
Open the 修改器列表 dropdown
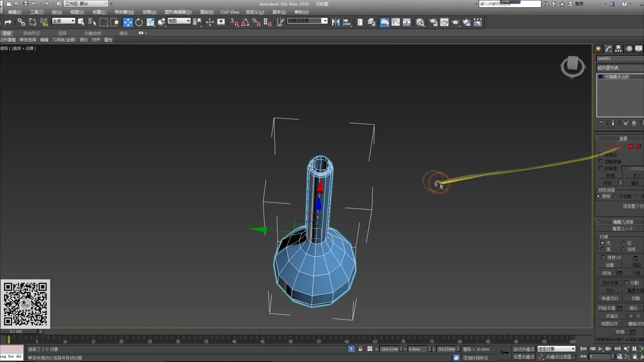click(620, 68)
